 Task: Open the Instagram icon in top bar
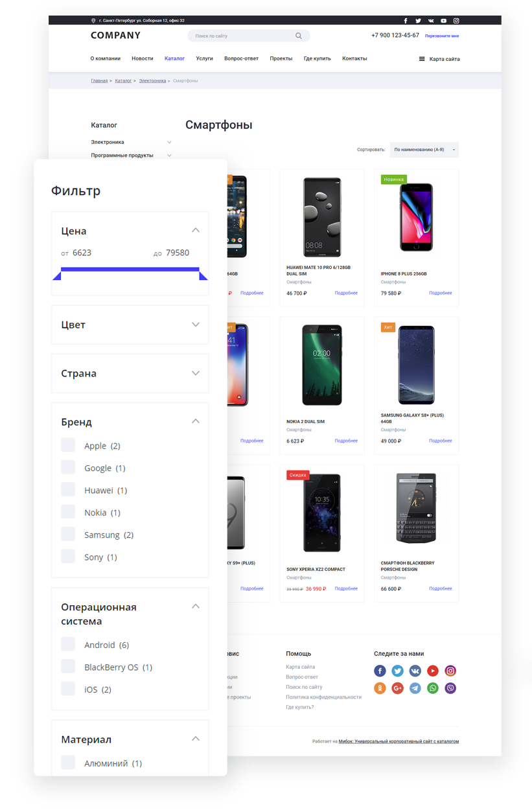456,21
